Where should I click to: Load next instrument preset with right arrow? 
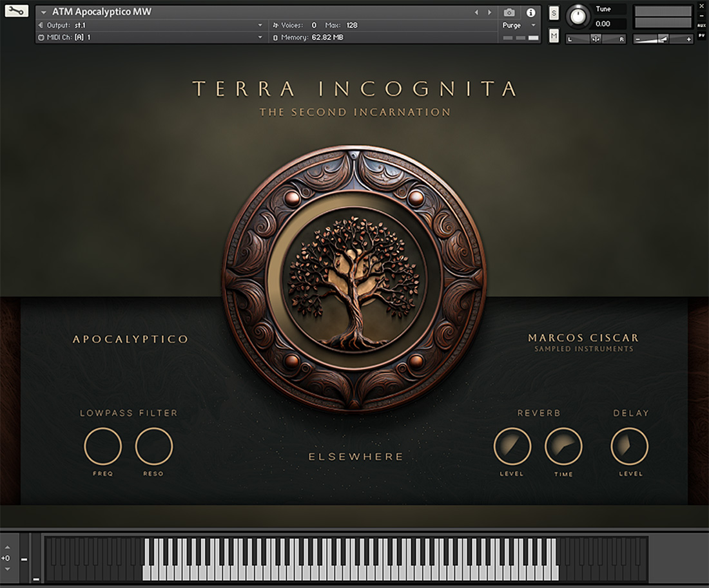[x=489, y=12]
